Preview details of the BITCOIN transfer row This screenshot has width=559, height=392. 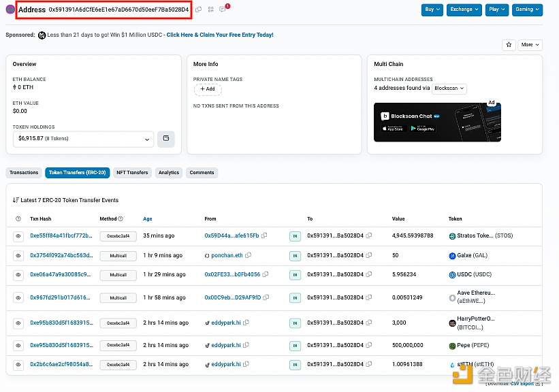point(18,323)
